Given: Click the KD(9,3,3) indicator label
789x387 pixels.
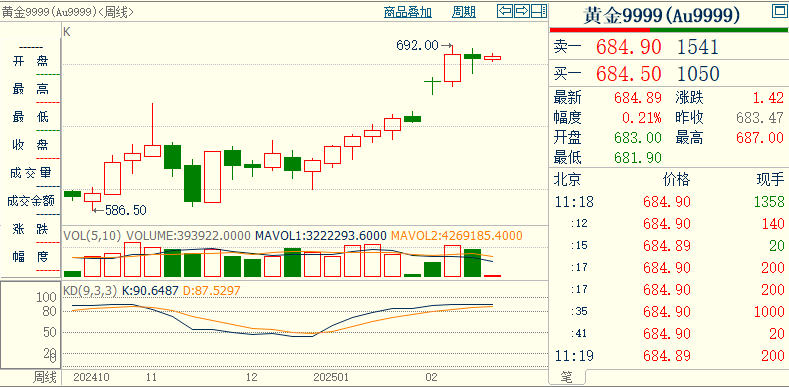Looking at the screenshot, I should [90, 290].
